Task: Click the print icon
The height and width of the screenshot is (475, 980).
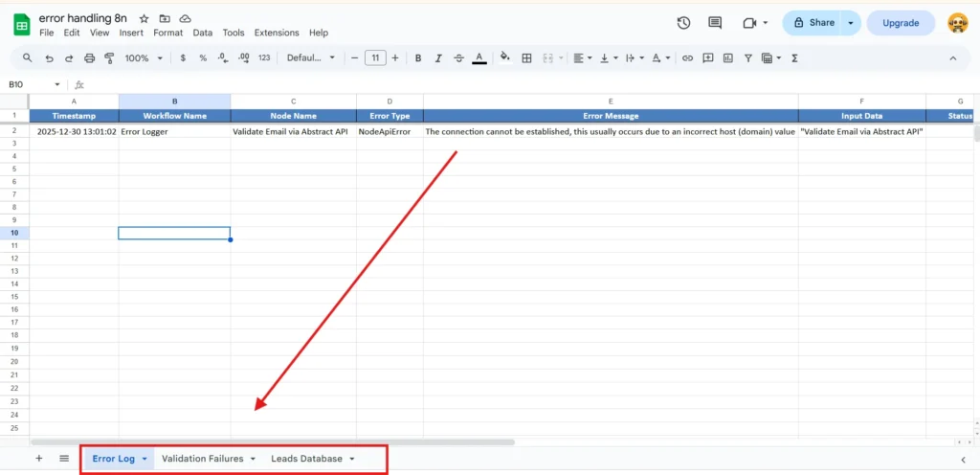Action: (89, 58)
